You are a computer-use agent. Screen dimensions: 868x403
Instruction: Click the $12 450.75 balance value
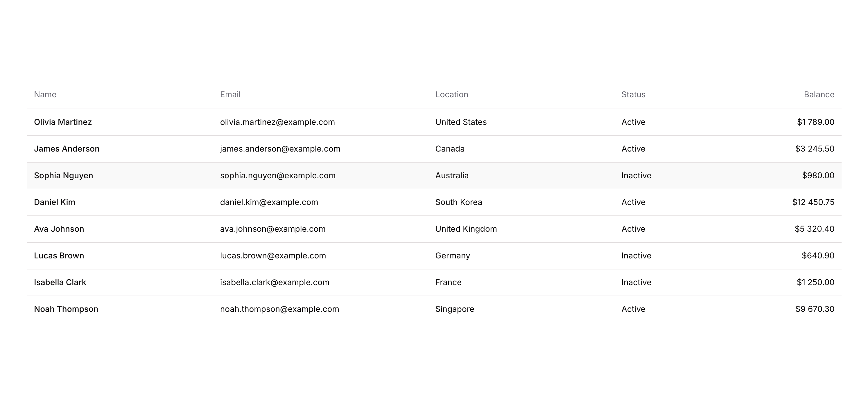coord(813,202)
